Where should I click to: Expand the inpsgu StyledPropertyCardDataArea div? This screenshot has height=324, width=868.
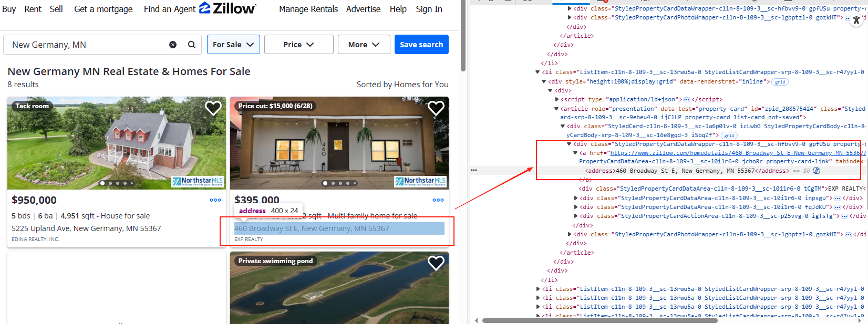coord(575,198)
